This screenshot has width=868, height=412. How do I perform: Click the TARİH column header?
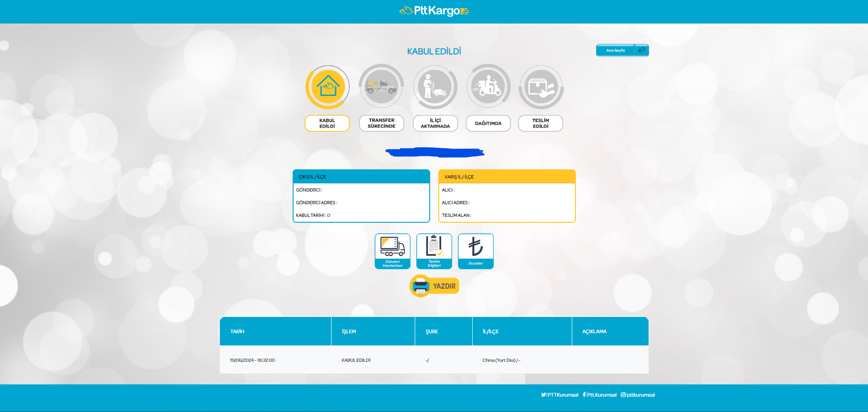[275, 331]
